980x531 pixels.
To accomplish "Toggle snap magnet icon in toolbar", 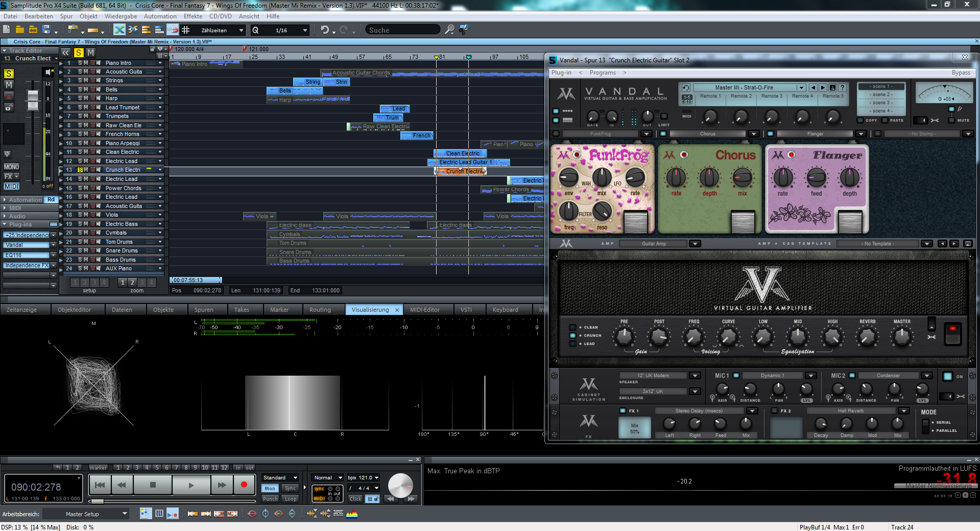I will 173,30.
